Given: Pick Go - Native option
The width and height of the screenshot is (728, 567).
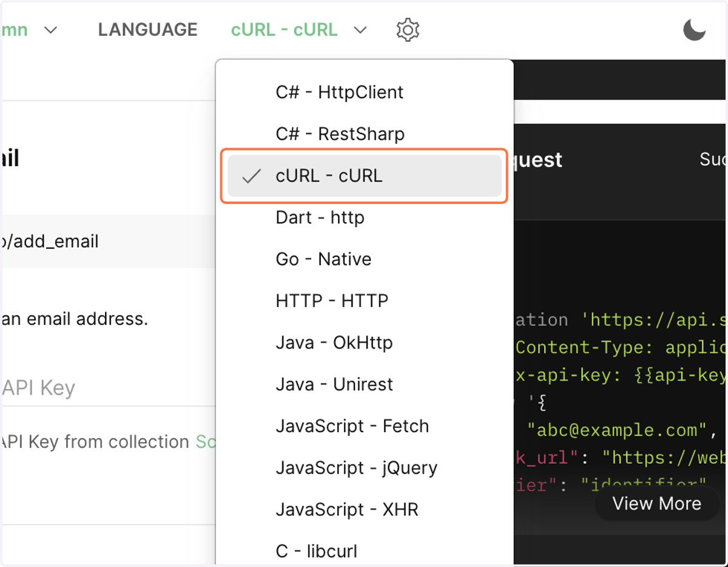Looking at the screenshot, I should pos(364,259).
